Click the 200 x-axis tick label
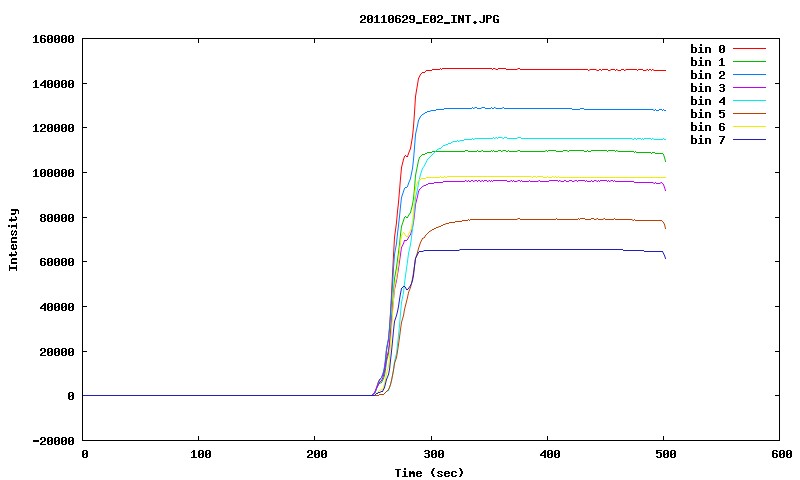 pyautogui.click(x=317, y=454)
